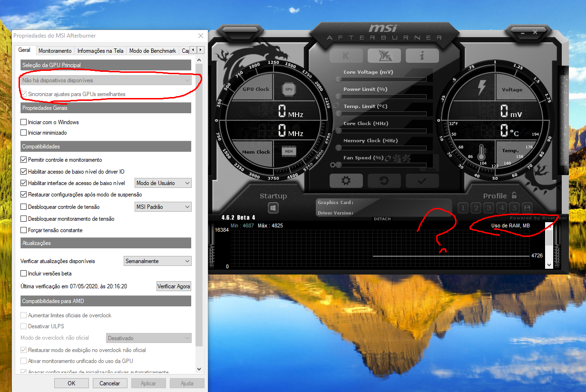The width and height of the screenshot is (586, 392).
Task: Enable Iniciar com o Windows checkbox
Action: (x=24, y=122)
